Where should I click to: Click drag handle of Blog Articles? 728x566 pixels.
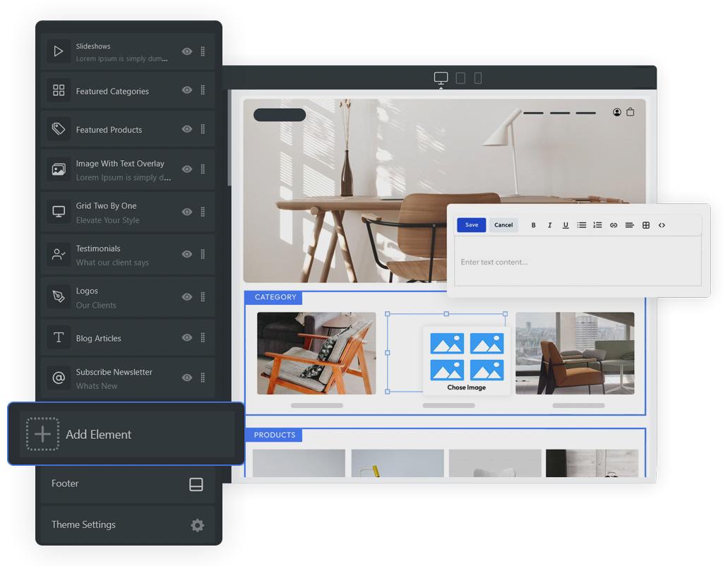coord(203,338)
